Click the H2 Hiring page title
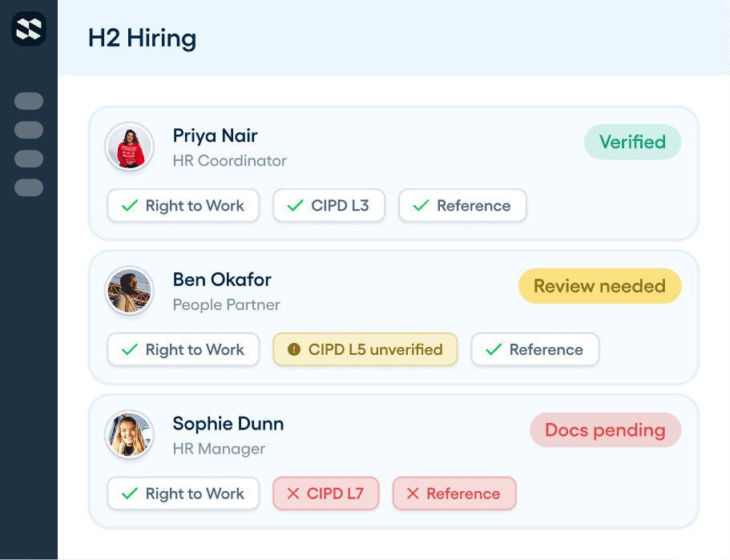Screen dimensions: 730x560 [x=142, y=38]
